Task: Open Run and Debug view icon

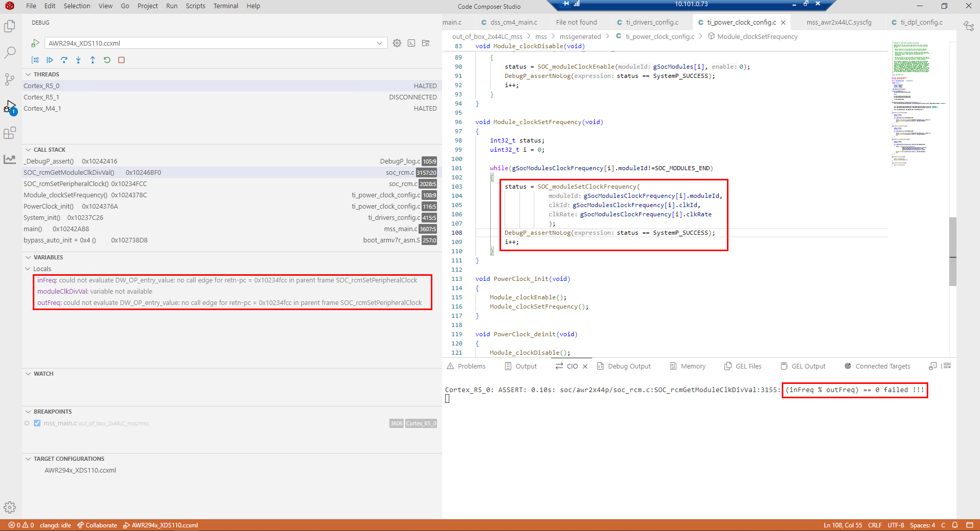Action: click(x=10, y=107)
